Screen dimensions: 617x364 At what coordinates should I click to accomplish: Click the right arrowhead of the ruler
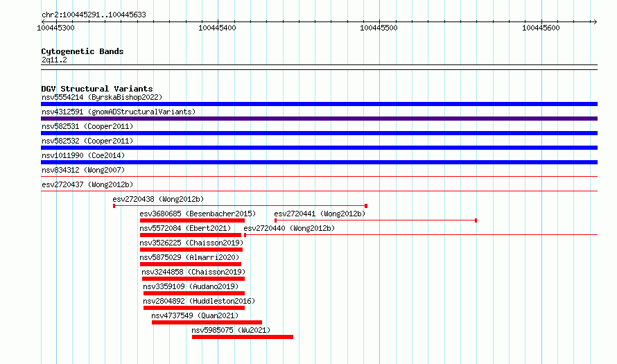pyautogui.click(x=595, y=21)
